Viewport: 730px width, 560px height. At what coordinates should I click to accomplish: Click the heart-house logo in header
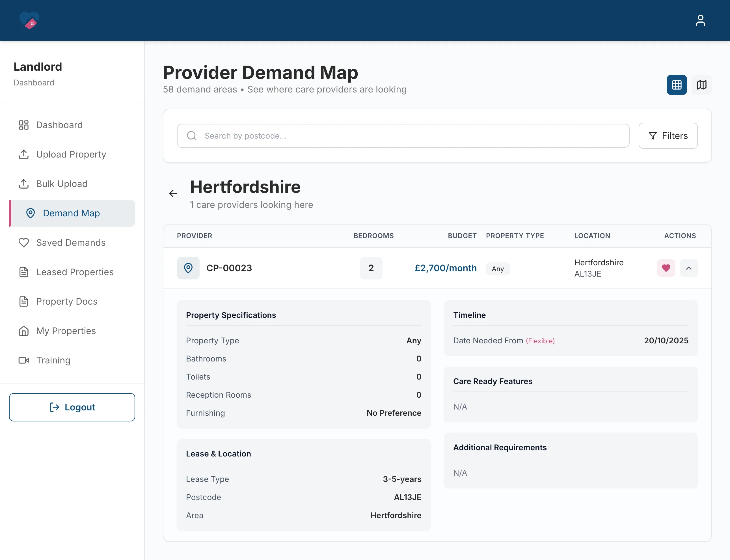click(x=29, y=20)
